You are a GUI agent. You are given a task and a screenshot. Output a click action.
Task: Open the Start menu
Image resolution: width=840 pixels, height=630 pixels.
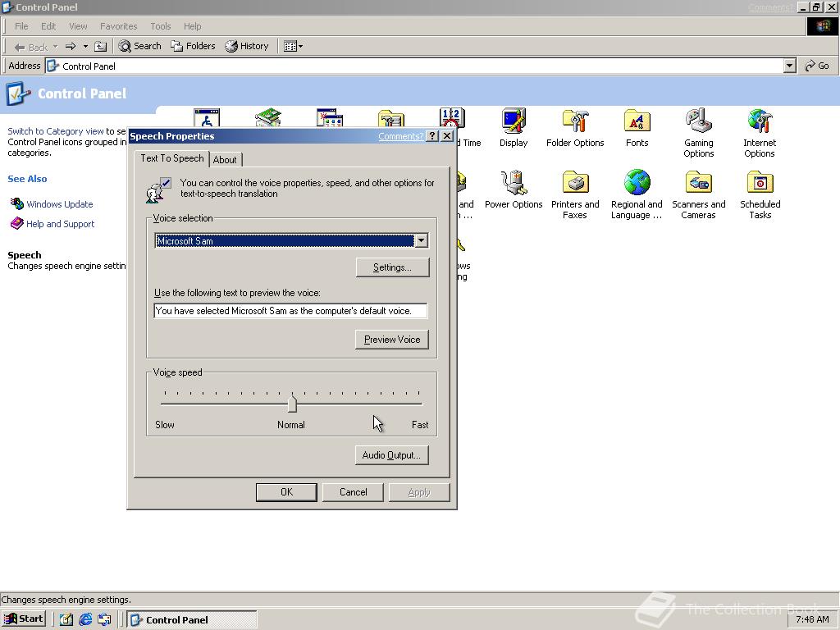pos(24,619)
